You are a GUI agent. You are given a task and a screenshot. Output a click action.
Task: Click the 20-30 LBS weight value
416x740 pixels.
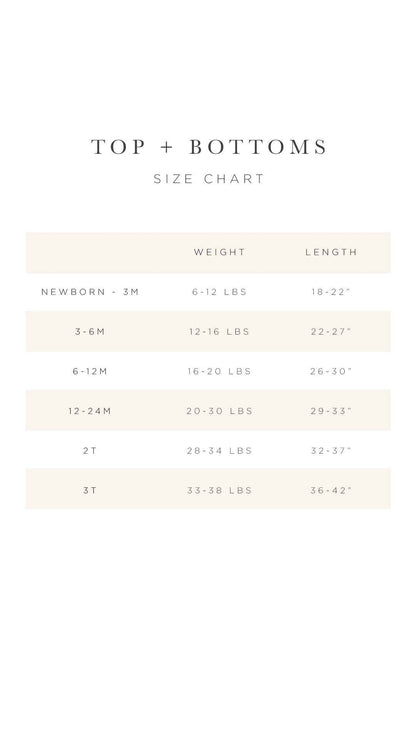(220, 411)
